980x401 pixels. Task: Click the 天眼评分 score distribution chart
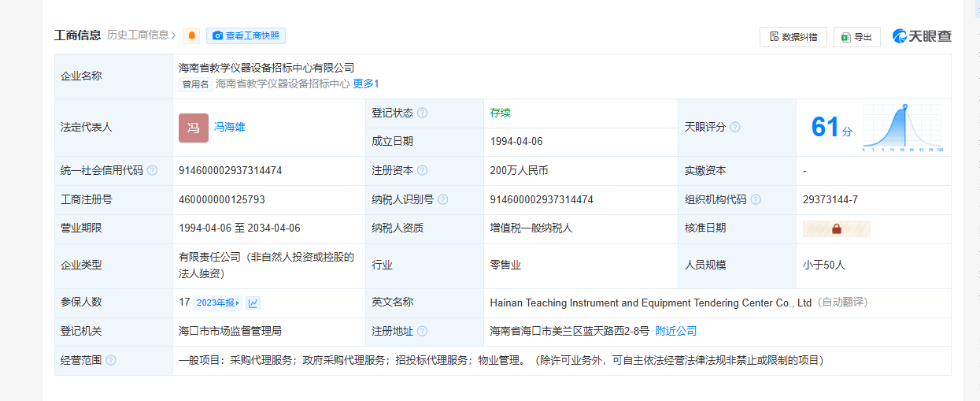[904, 127]
